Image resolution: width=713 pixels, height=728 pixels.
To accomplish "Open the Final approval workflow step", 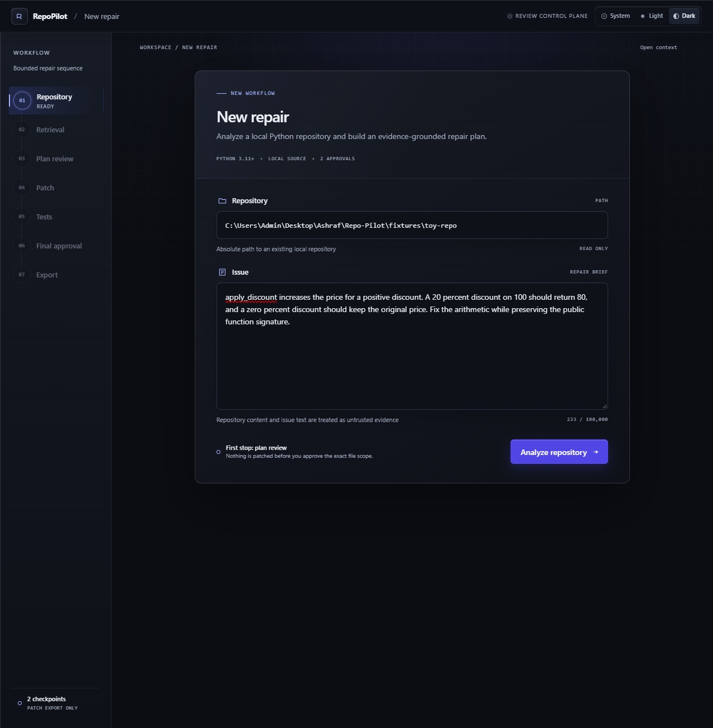I will (56, 246).
